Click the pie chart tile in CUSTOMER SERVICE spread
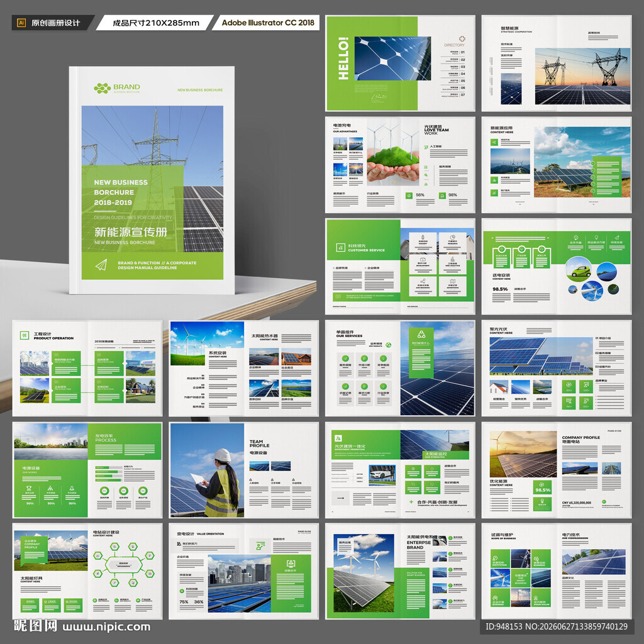Viewport: 644px width, 644px height. (x=452, y=241)
